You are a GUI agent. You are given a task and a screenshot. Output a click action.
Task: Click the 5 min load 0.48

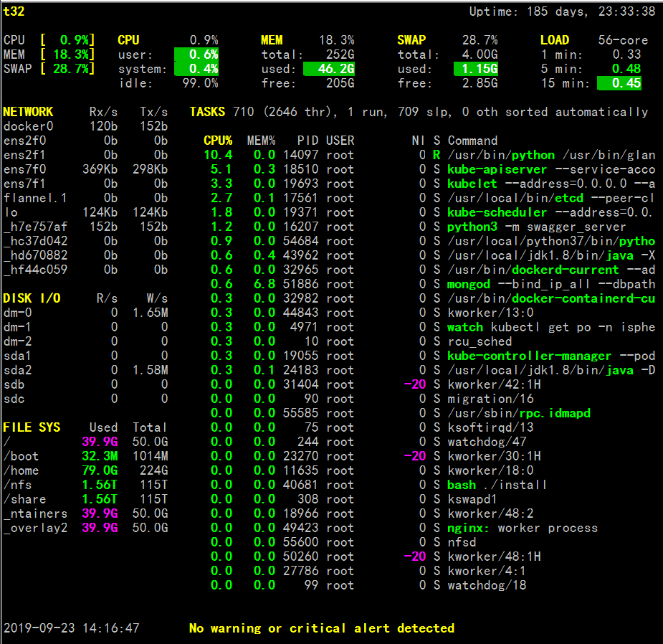point(626,69)
